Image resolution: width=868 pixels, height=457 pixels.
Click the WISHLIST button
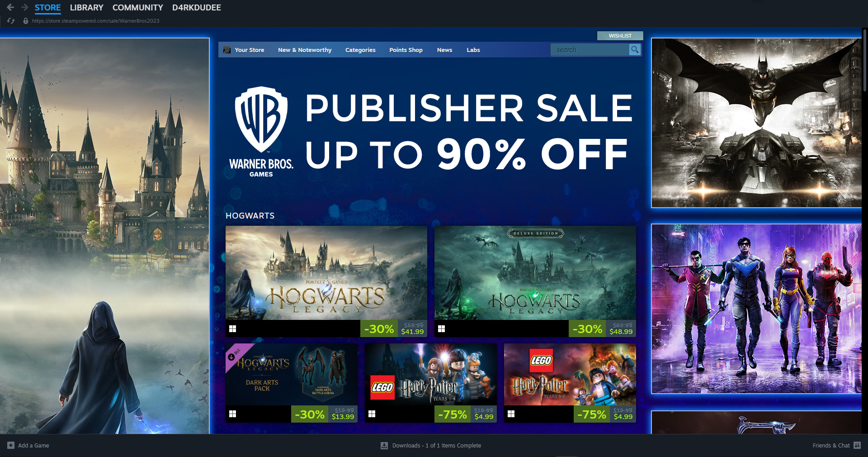620,36
